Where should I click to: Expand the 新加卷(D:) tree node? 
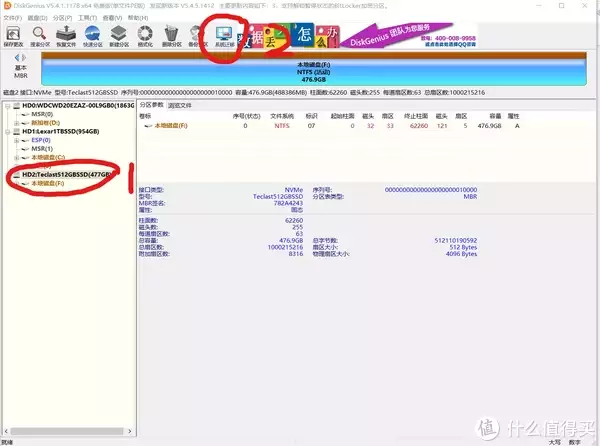pyautogui.click(x=16, y=123)
